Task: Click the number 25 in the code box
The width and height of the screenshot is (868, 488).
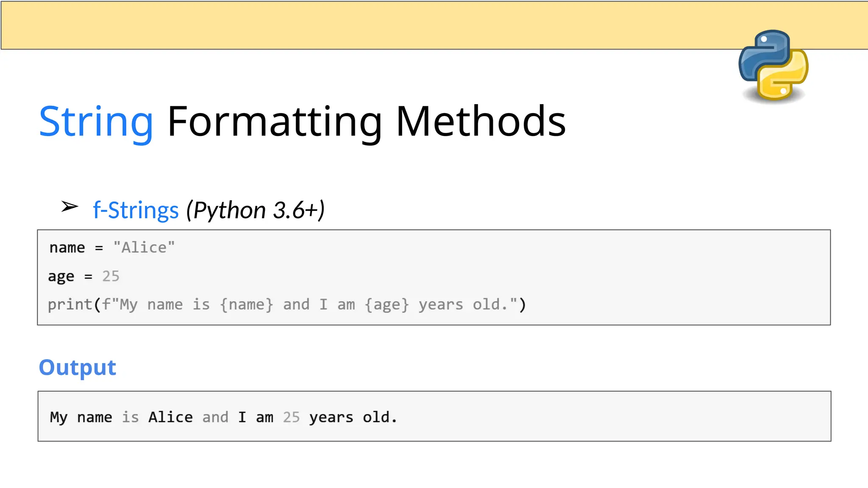Action: pos(111,276)
